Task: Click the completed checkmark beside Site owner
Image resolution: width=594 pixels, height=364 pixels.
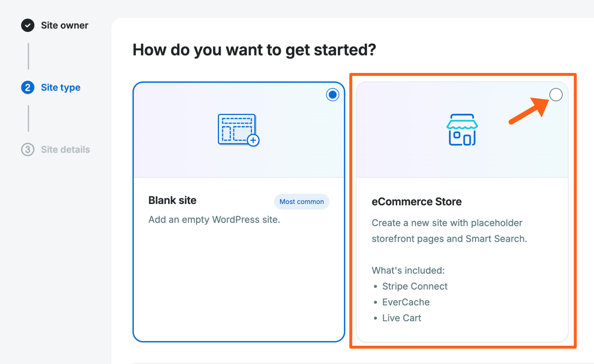Action: pos(27,25)
